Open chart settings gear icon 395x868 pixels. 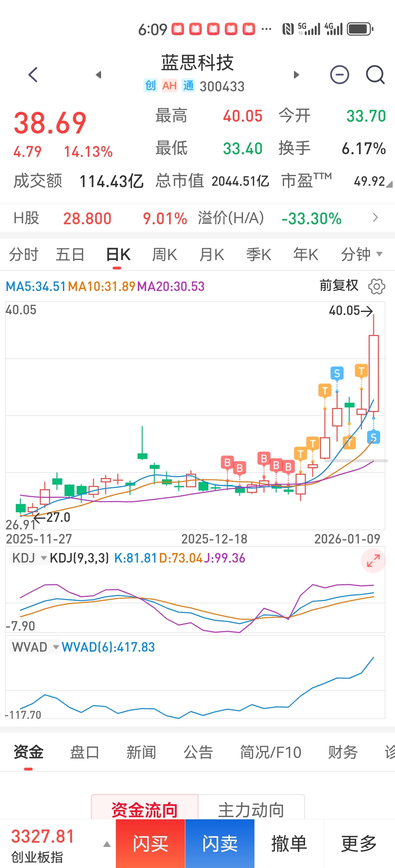click(377, 286)
